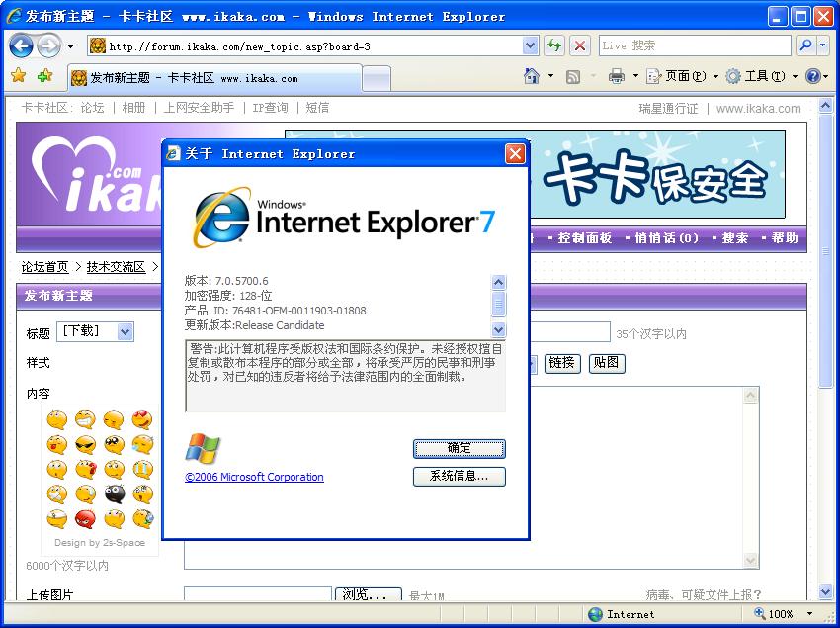Click the 相册 link
The width and height of the screenshot is (840, 628).
[133, 108]
